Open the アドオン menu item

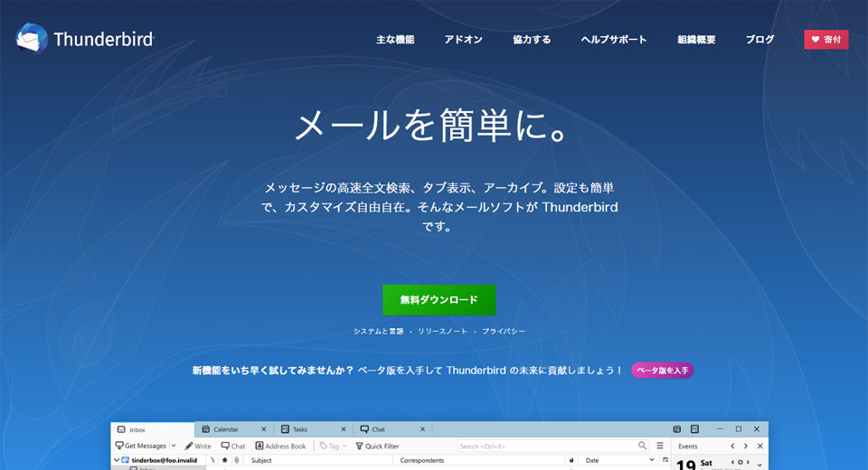463,39
